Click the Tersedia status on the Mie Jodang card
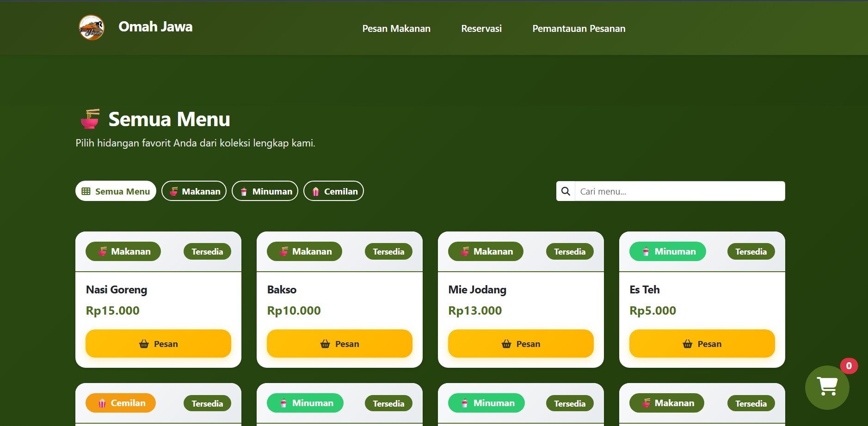Screen dimensions: 868x426 point(570,251)
